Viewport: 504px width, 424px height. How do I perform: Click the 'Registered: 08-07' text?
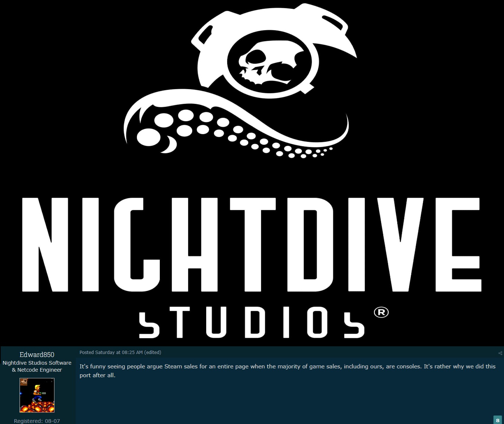(37, 421)
